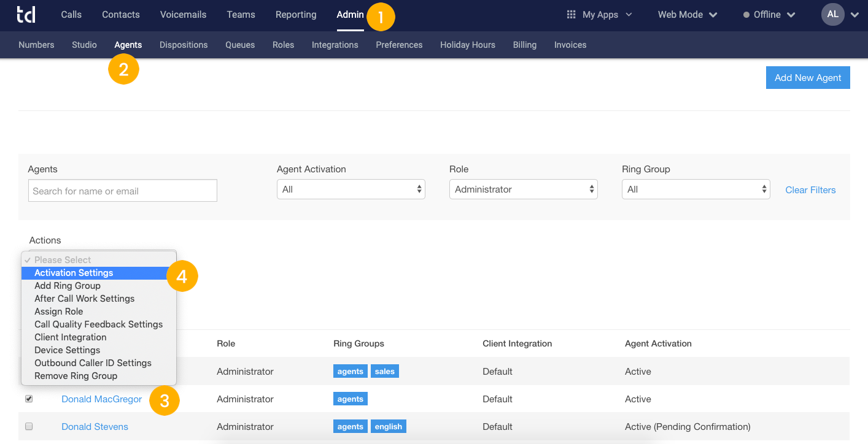868x444 pixels.
Task: Open Voicemails tab
Action: [183, 15]
